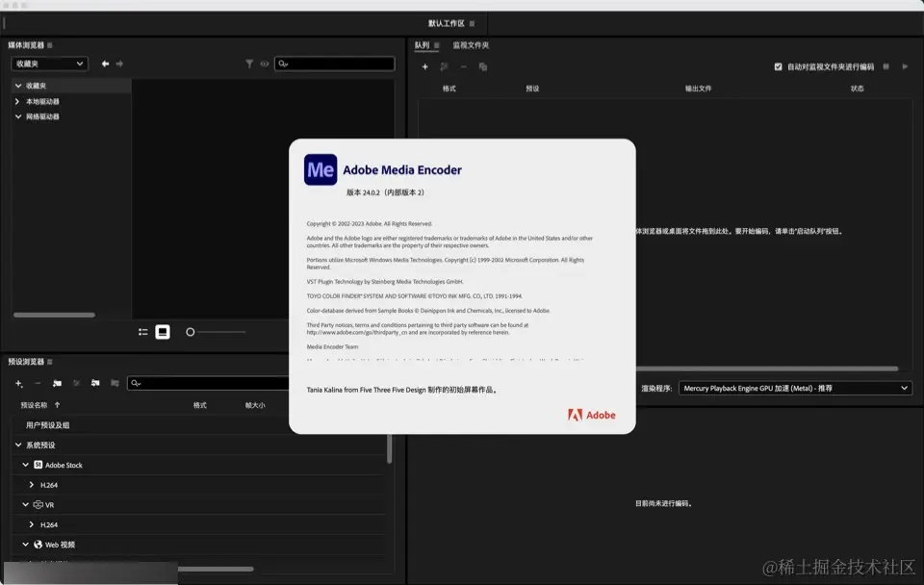Click the Media Encoder Team credits line
The image size is (924, 585).
(x=332, y=347)
